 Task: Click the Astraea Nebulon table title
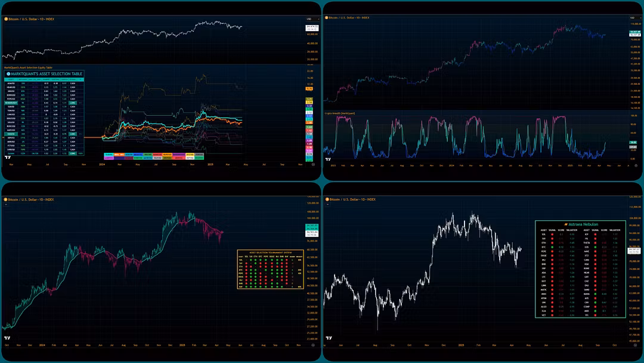[x=580, y=224]
